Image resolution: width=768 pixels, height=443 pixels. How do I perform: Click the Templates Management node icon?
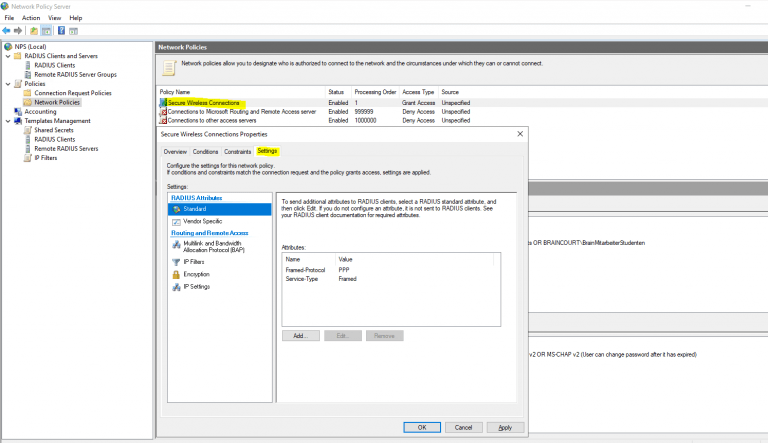coord(18,121)
